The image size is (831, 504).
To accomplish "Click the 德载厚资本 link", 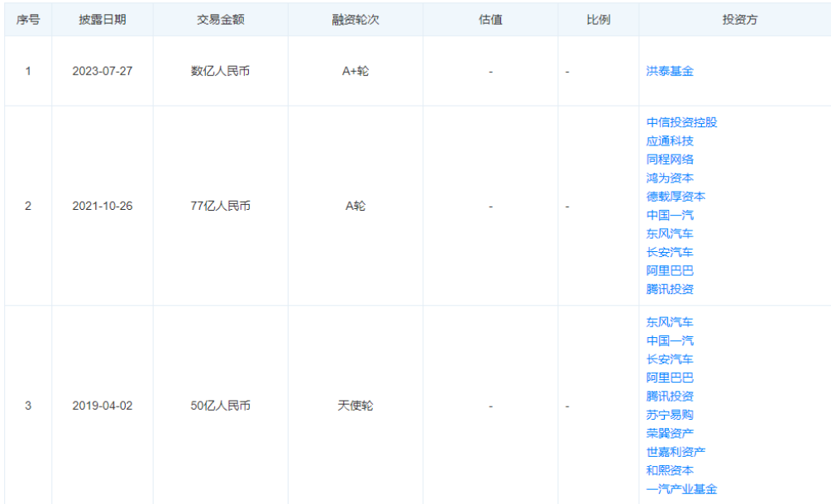I will pyautogui.click(x=676, y=197).
